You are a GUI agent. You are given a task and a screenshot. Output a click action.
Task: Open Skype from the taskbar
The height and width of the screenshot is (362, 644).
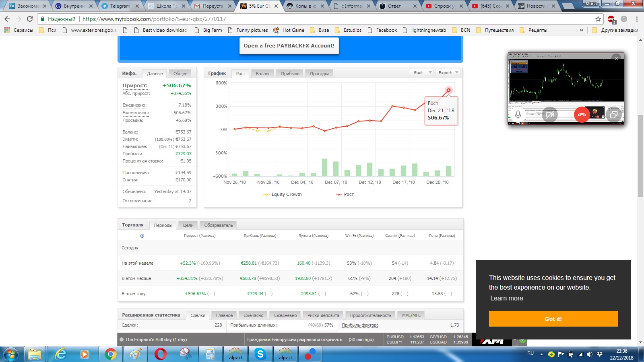click(x=260, y=354)
